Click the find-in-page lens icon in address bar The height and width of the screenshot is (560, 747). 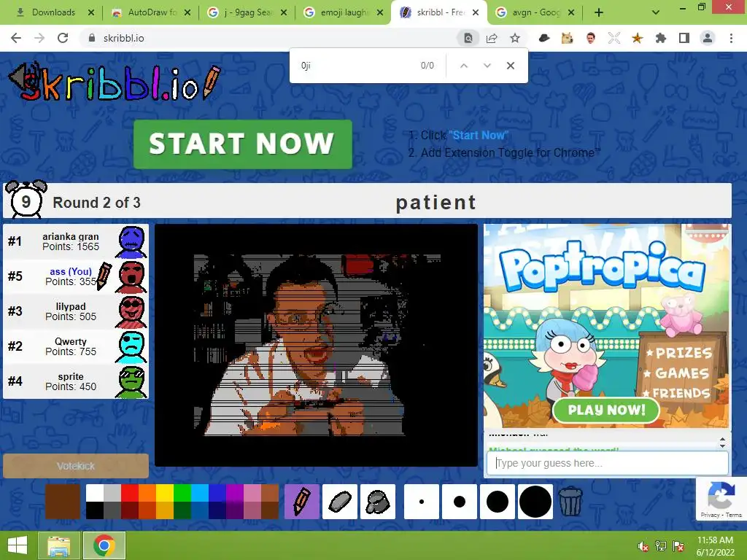click(x=468, y=38)
